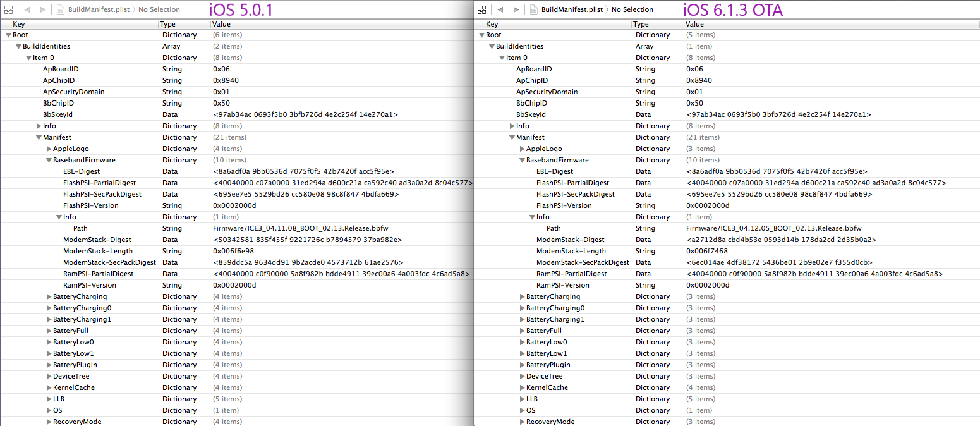
Task: Open No Selection segment in left jump bar
Action: click(159, 9)
